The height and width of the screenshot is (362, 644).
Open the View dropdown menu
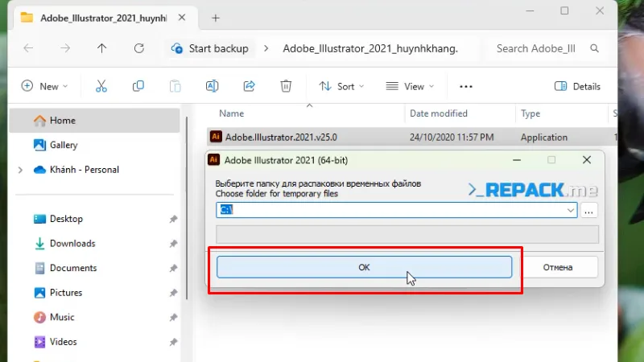tap(410, 86)
